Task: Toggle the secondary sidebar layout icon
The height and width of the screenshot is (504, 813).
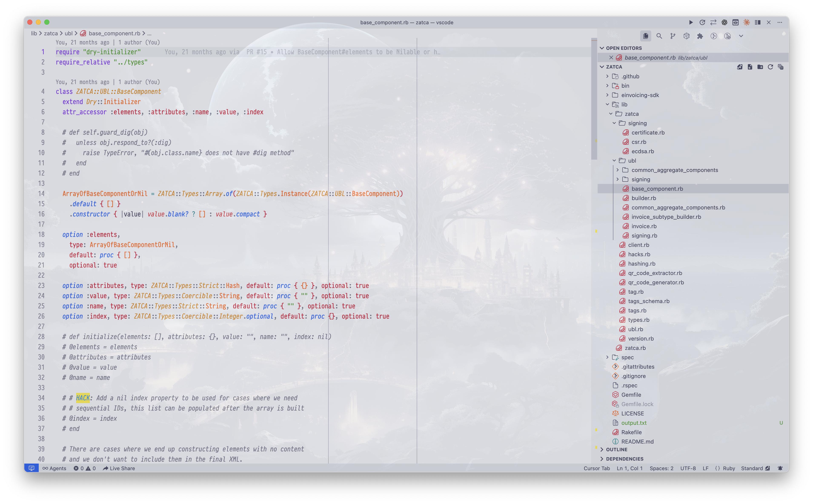Action: pyautogui.click(x=758, y=22)
